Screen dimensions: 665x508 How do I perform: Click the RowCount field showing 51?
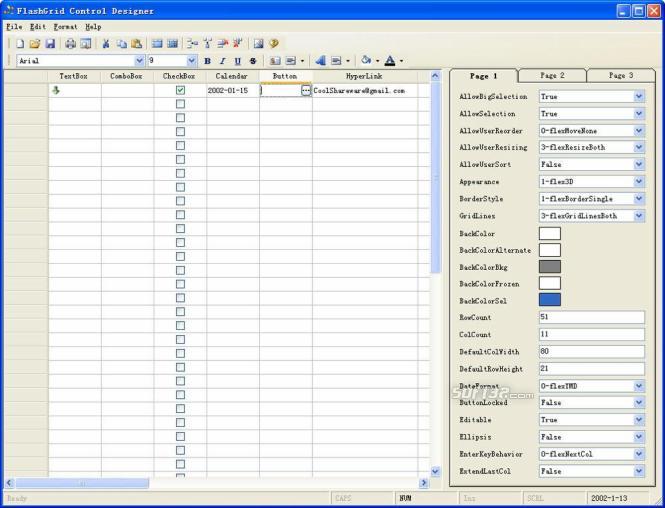point(592,317)
